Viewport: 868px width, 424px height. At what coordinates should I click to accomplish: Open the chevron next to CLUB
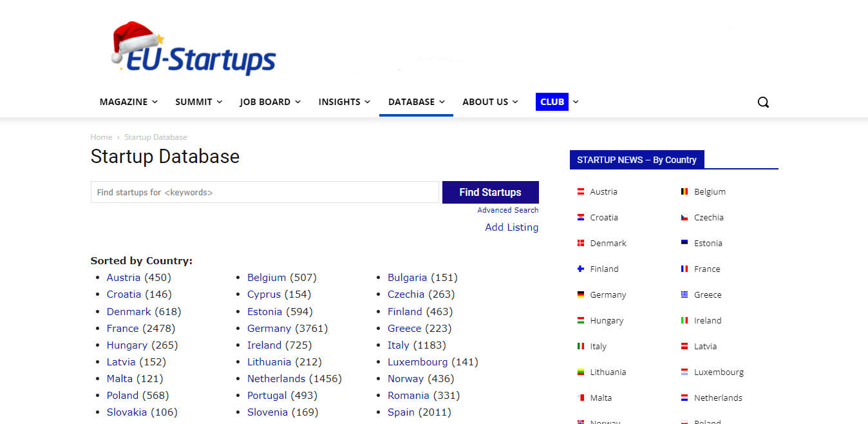pos(576,102)
